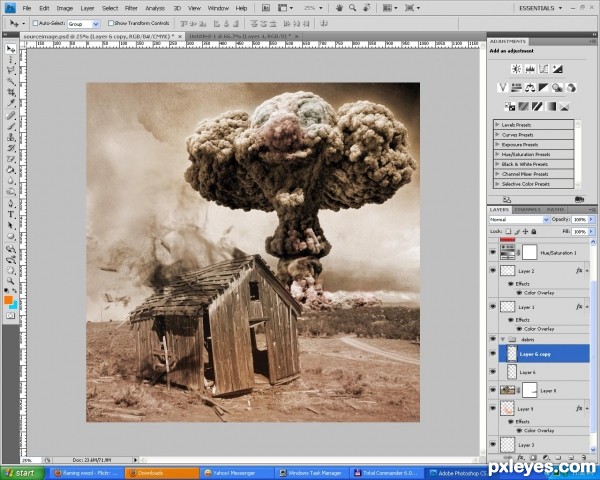Screen dimensions: 600x480
Task: Select the Move tool in the toolbox
Action: click(11, 49)
